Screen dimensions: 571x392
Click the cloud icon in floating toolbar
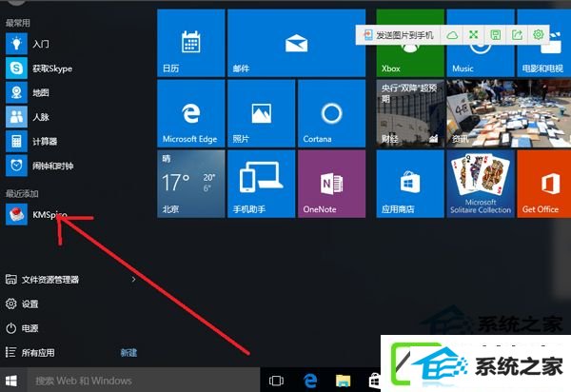[452, 35]
